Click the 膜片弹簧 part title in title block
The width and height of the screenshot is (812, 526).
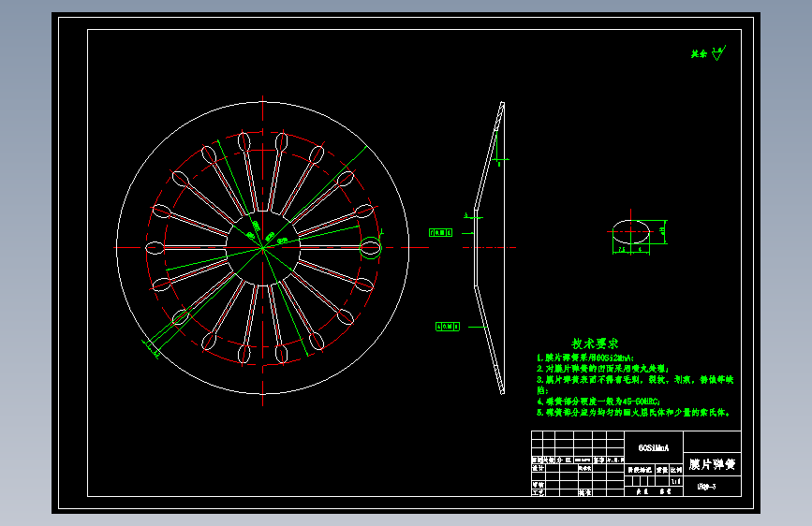[712, 464]
